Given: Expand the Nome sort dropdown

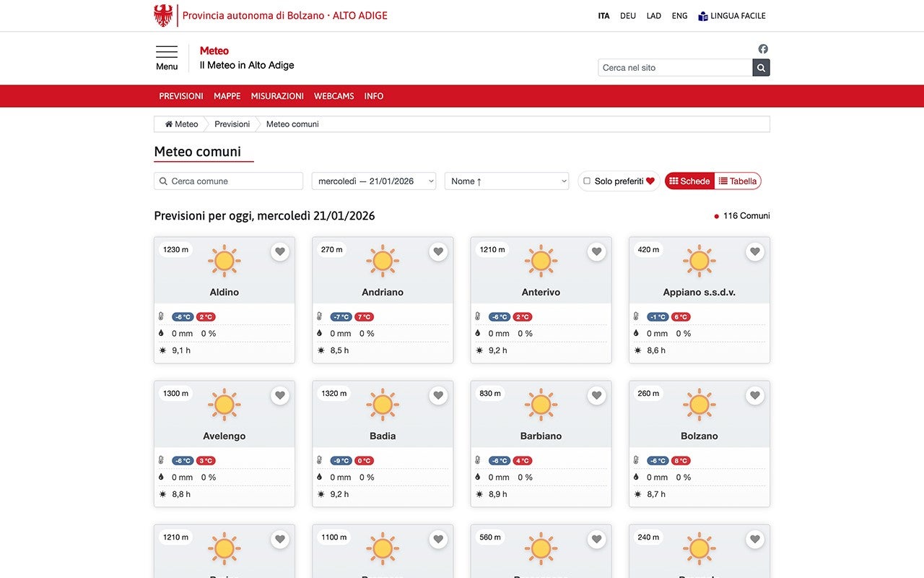Looking at the screenshot, I should click(x=507, y=181).
